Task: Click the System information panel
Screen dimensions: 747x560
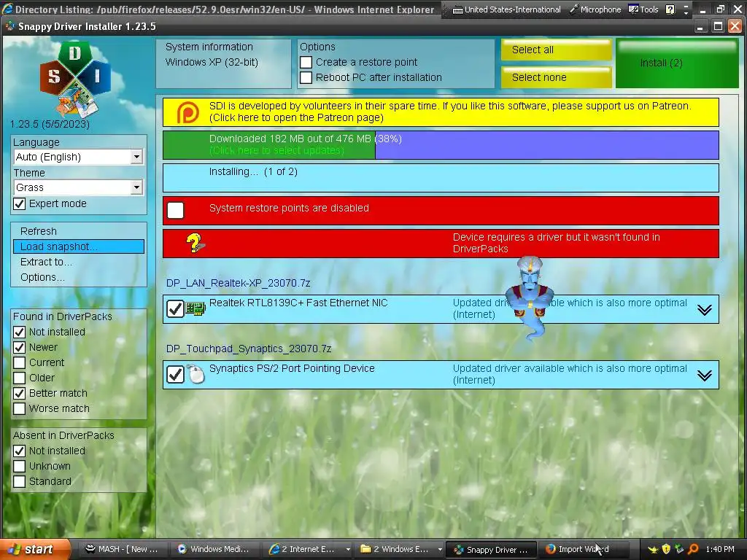Action: pos(223,63)
